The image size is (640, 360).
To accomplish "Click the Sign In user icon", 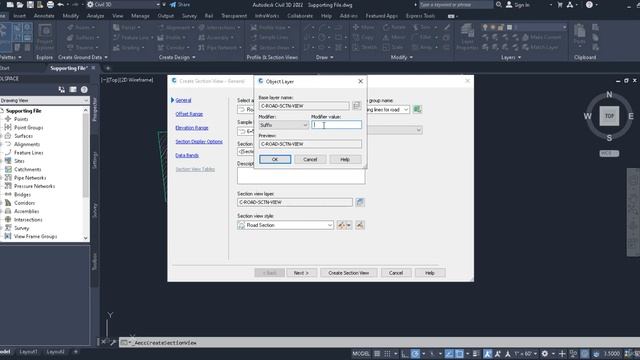I will 509,5.
